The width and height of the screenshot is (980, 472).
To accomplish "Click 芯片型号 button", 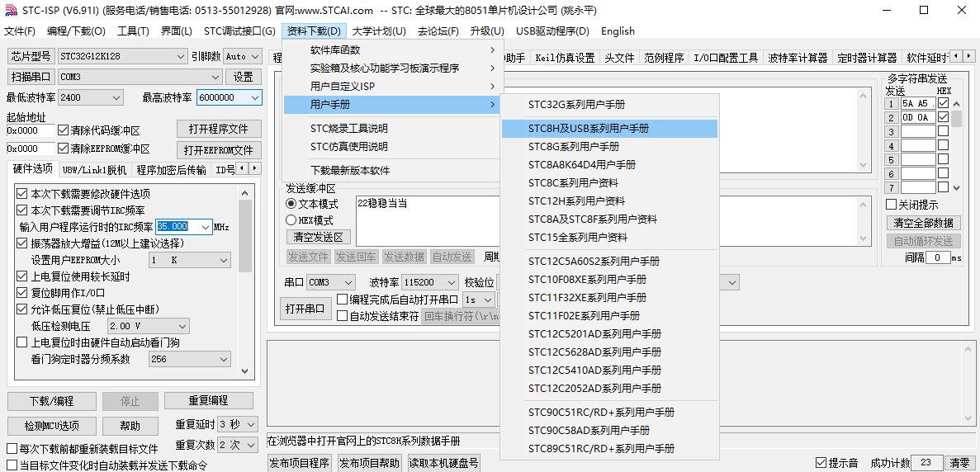I will 31,56.
